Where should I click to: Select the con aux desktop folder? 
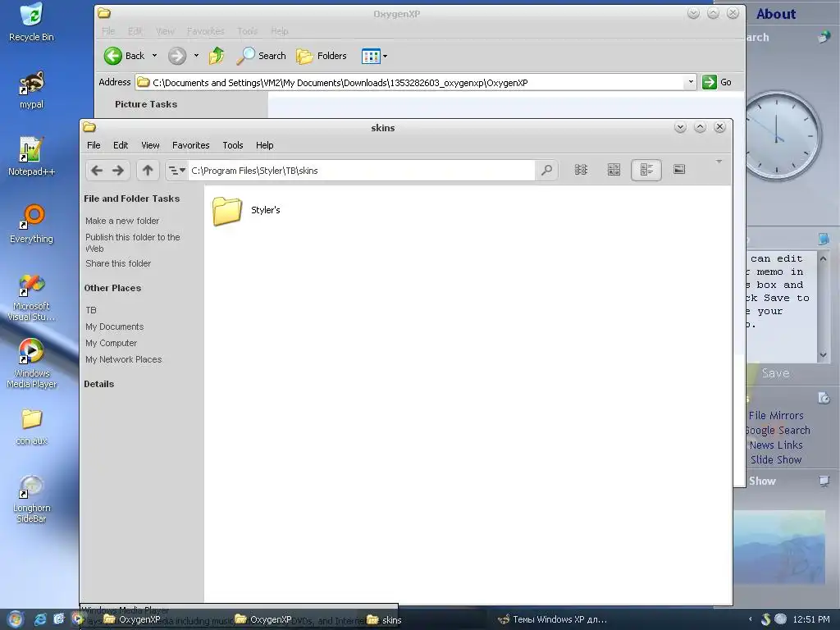coord(31,427)
